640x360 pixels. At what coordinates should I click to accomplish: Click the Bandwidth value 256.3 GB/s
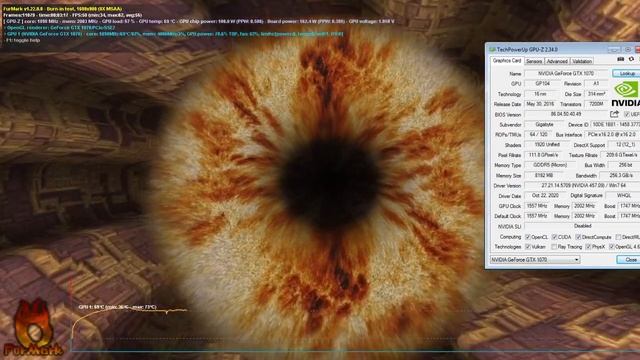tap(621, 176)
